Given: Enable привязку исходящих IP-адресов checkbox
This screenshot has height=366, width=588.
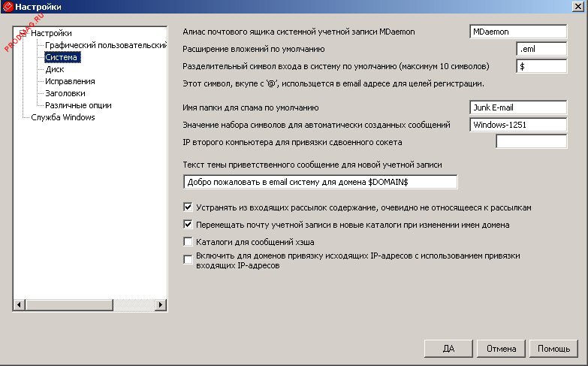Looking at the screenshot, I should (188, 260).
